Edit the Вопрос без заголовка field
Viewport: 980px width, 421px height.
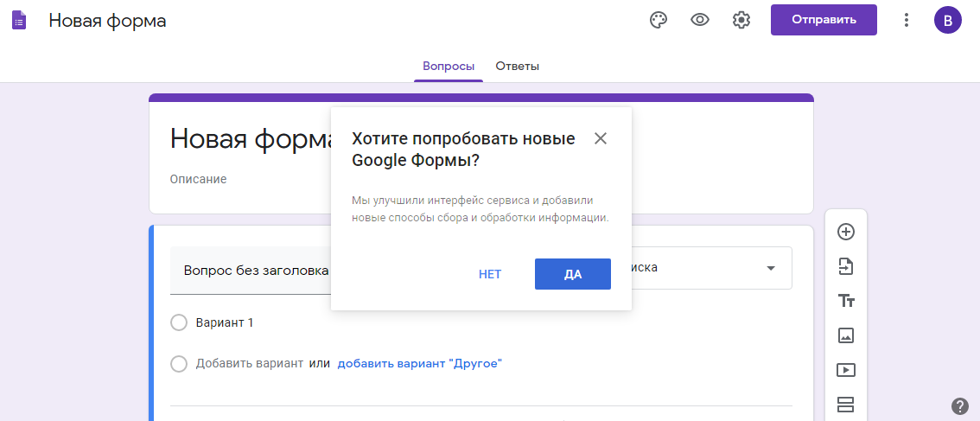251,271
